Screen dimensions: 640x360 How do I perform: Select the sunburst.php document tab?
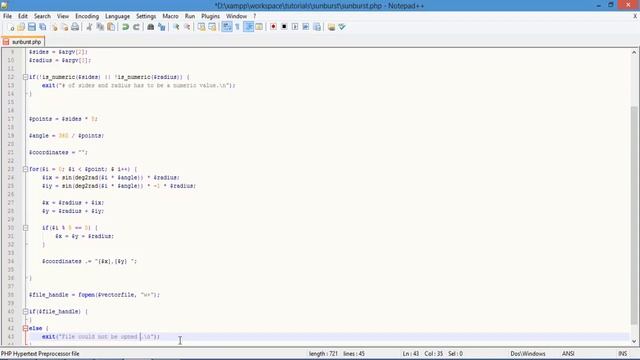(23, 42)
